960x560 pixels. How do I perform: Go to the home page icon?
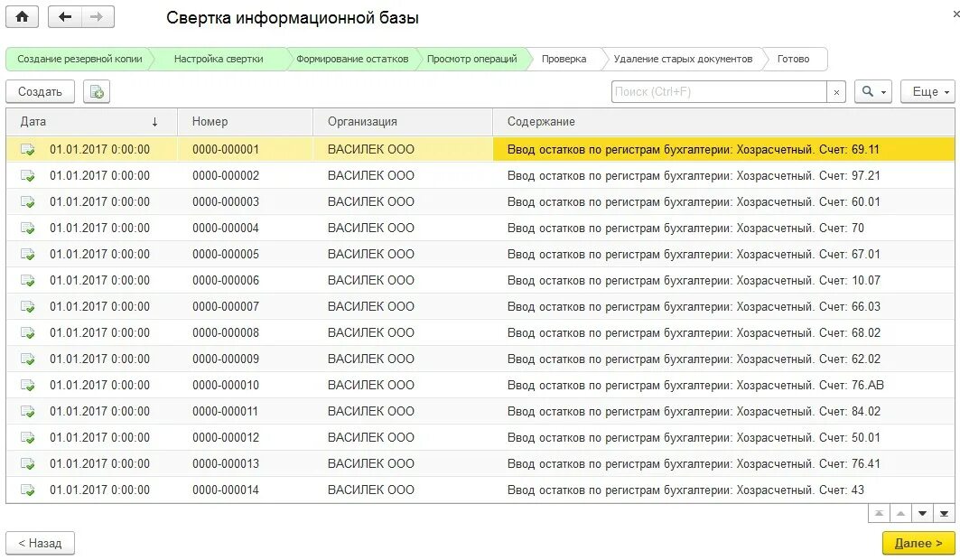pos(22,17)
